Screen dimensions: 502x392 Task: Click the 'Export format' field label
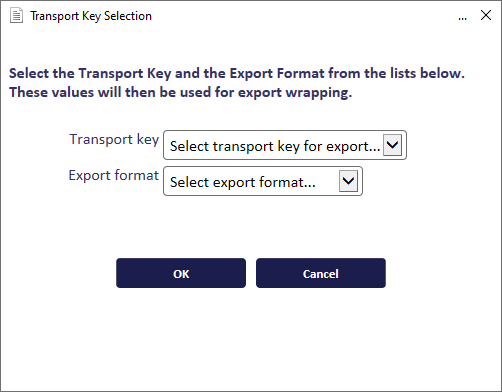(114, 175)
